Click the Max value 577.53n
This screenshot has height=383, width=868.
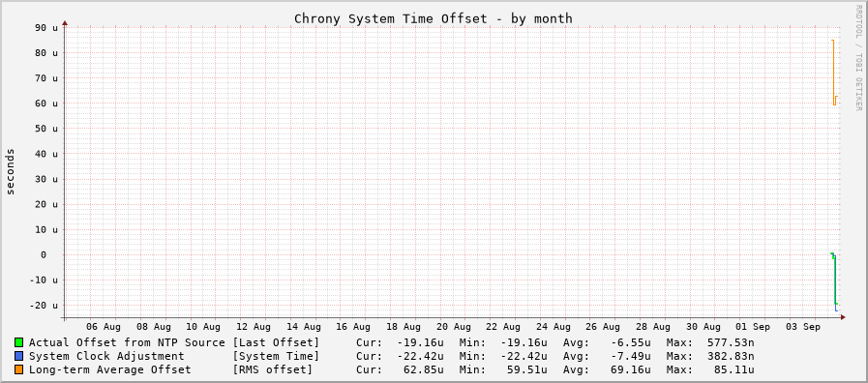(731, 342)
